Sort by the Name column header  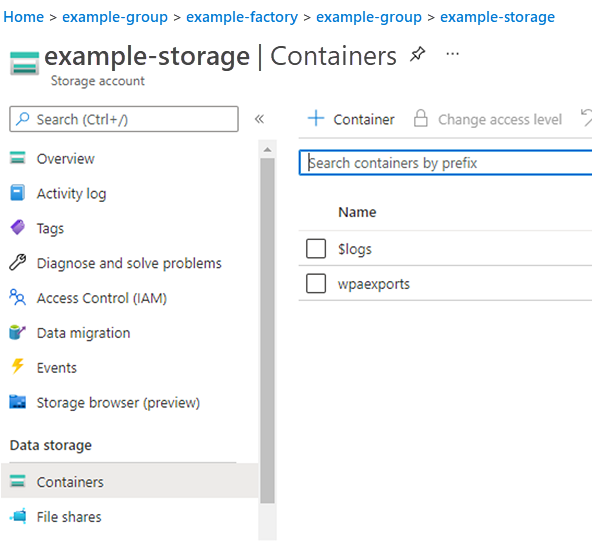pyautogui.click(x=357, y=212)
